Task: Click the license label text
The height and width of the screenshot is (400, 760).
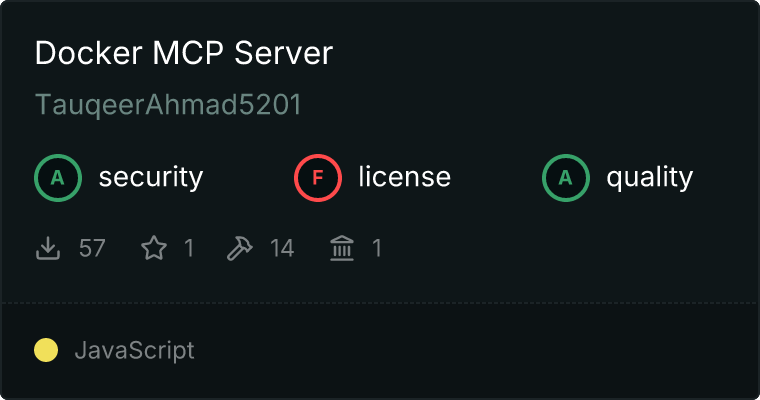Action: 405,176
